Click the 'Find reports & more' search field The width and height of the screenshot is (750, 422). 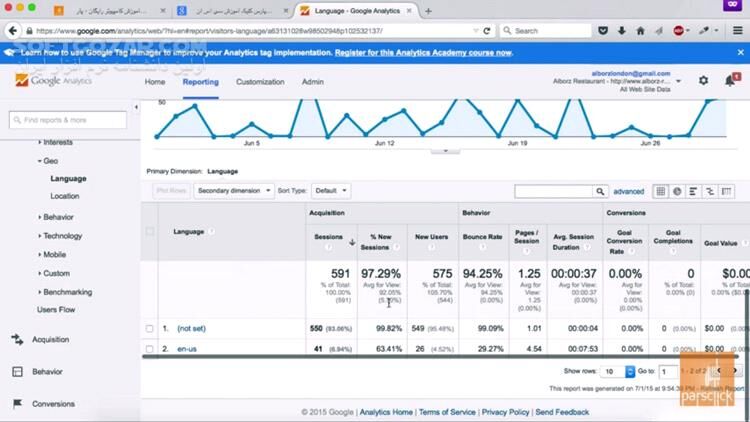coord(68,120)
